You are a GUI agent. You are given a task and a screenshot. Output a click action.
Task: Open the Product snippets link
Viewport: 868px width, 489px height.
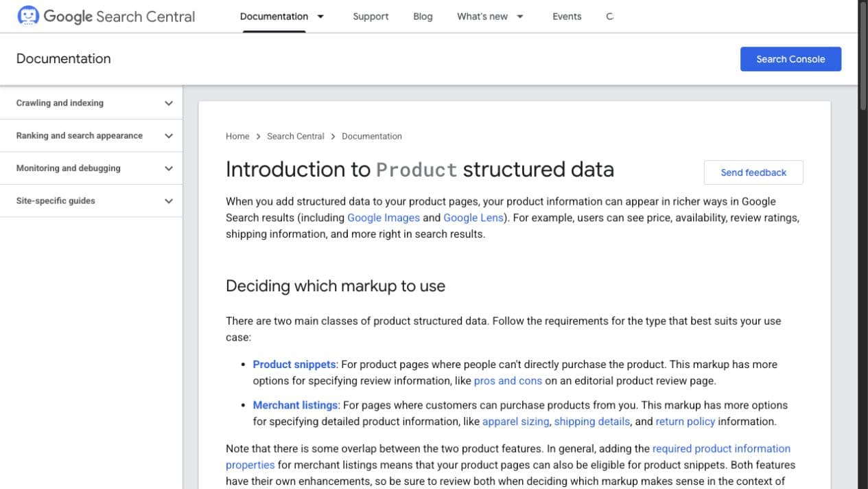tap(294, 364)
